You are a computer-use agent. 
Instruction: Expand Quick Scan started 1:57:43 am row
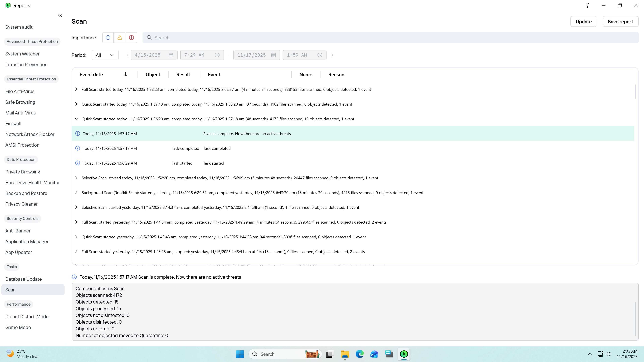point(76,104)
